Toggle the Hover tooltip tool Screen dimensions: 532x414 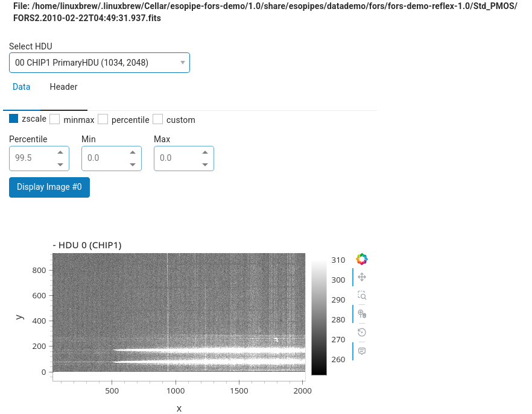point(362,351)
